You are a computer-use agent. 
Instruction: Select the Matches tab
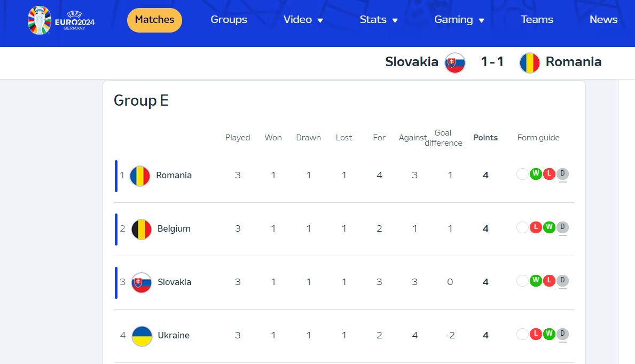pyautogui.click(x=154, y=20)
